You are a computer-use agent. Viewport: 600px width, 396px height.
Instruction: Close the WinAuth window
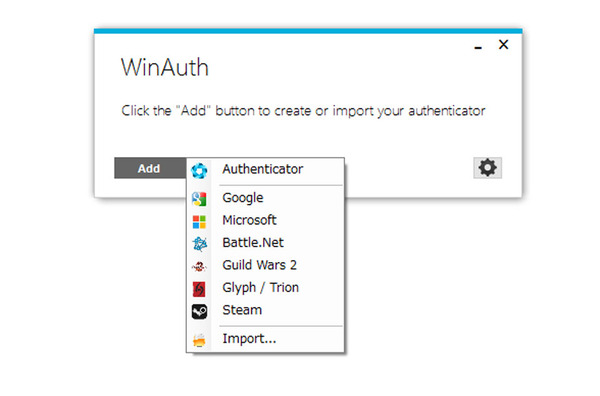[x=504, y=44]
